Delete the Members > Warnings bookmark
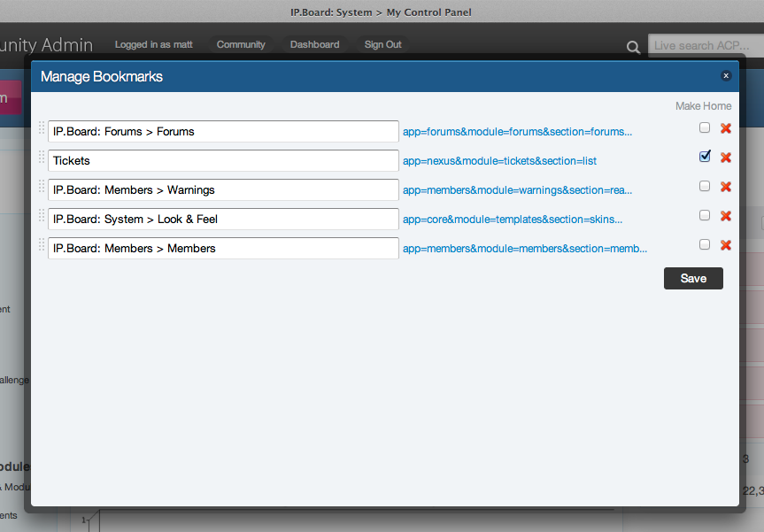764x532 pixels. click(726, 187)
